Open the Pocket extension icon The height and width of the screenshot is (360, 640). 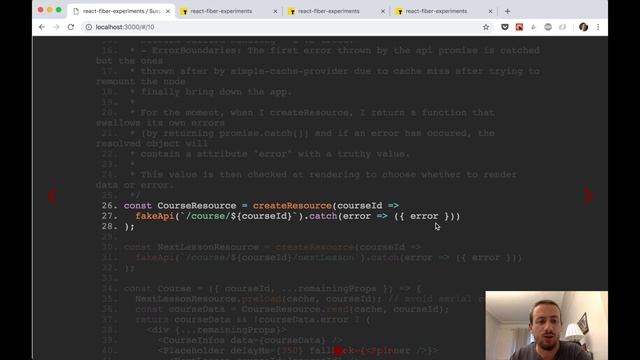(505, 27)
